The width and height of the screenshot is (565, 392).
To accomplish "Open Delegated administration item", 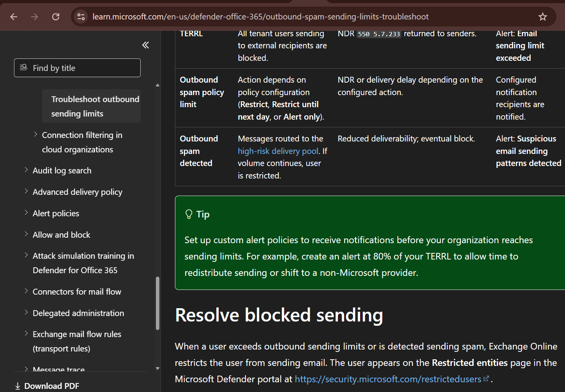I will 78,313.
